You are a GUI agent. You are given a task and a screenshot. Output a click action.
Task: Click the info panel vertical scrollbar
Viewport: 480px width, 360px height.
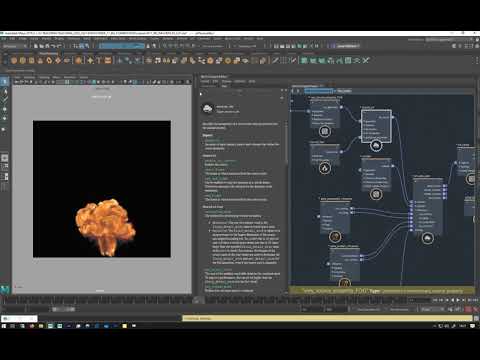tap(286, 143)
